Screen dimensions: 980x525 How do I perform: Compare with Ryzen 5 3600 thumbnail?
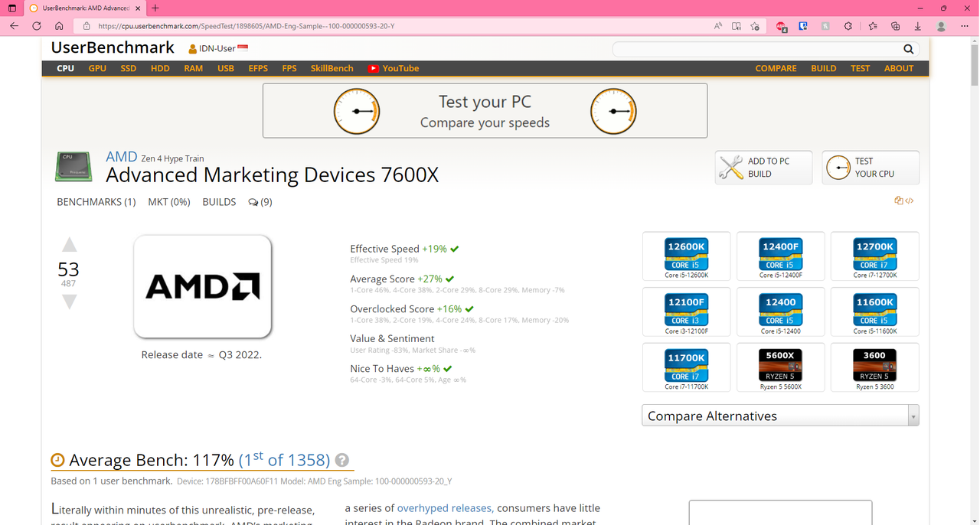click(x=874, y=367)
